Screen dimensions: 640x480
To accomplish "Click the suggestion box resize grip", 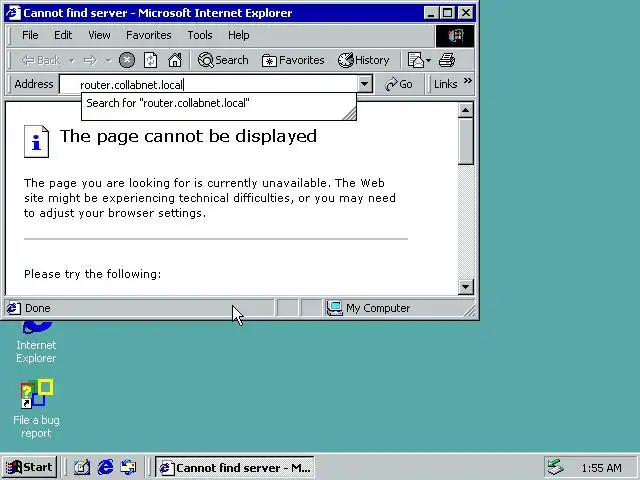I will pos(349,114).
